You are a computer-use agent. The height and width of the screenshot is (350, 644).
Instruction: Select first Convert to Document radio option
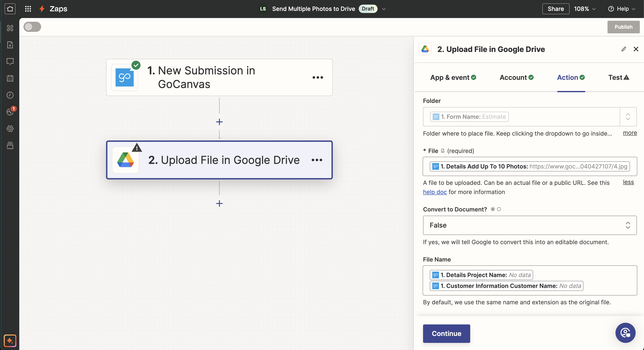point(493,209)
